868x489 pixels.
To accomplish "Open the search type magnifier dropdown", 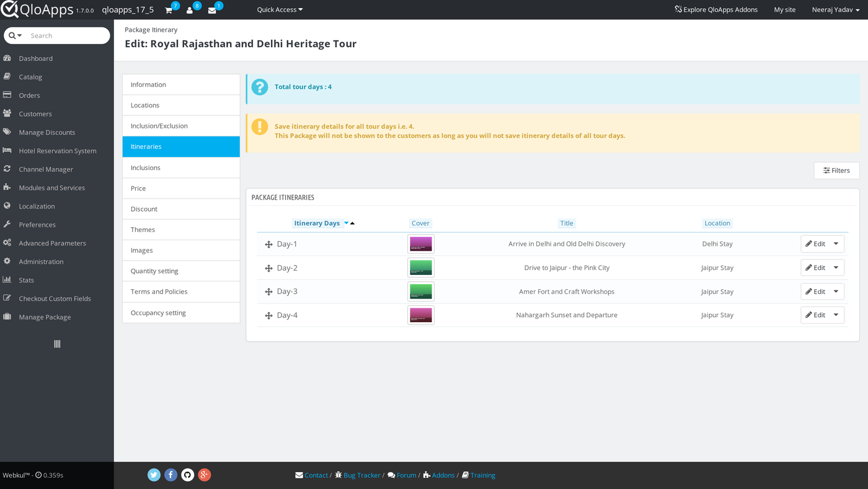I will tap(15, 35).
